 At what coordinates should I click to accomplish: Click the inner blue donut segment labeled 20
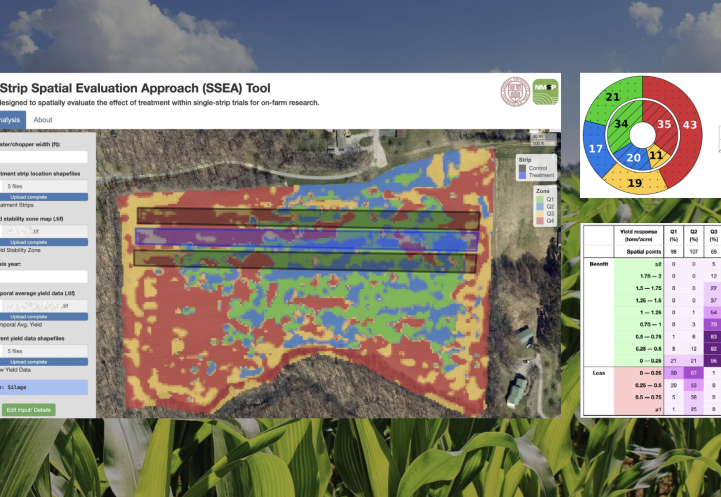click(633, 157)
